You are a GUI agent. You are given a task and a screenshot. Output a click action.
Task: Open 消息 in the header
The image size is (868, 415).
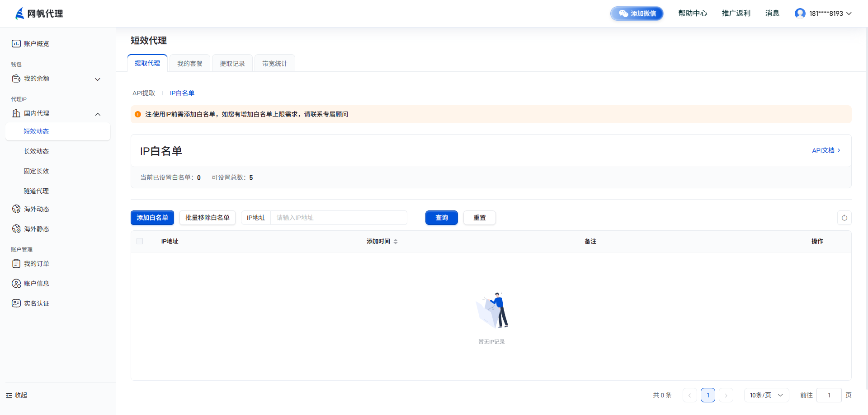click(x=772, y=14)
